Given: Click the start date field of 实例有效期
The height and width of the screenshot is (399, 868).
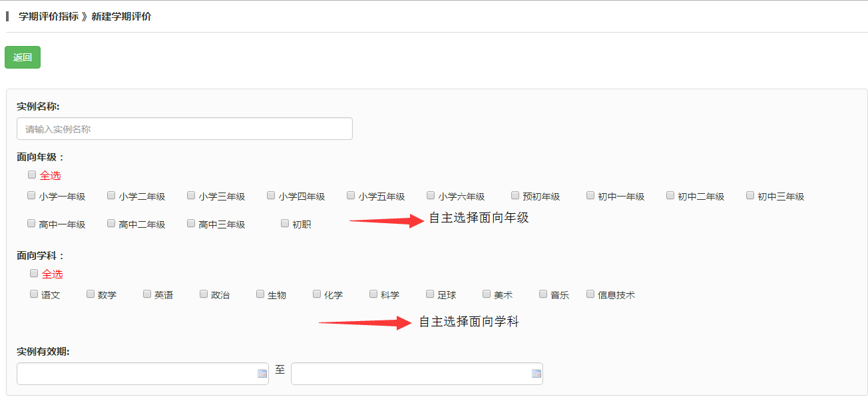Looking at the screenshot, I should [136, 374].
